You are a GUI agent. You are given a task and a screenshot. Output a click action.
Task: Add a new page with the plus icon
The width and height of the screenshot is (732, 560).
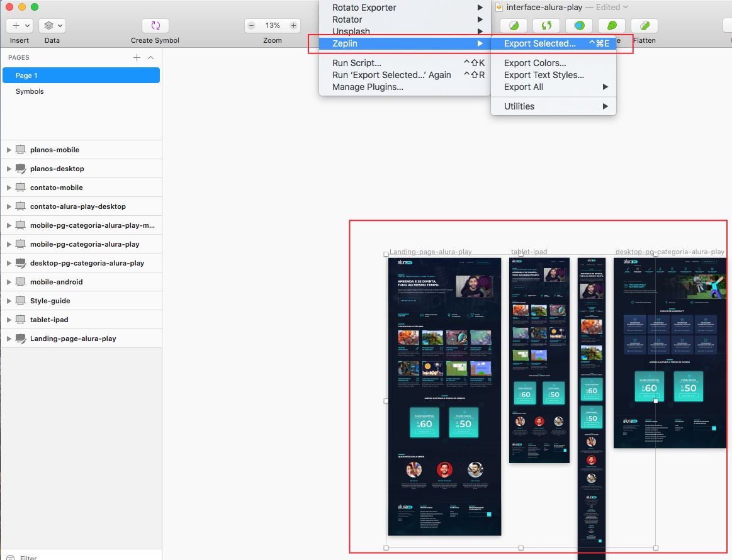137,57
